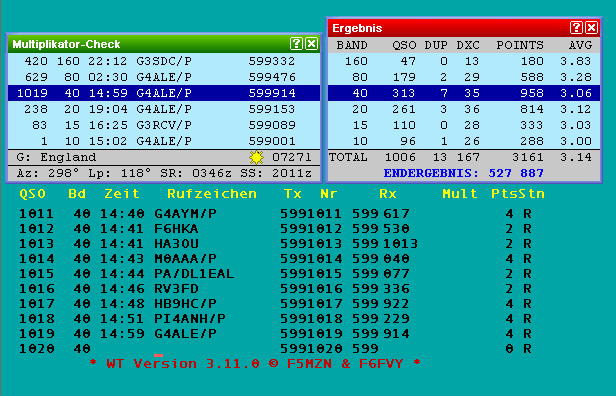
Task: Click the empty callsign field of QSO 1020
Action: tap(194, 349)
